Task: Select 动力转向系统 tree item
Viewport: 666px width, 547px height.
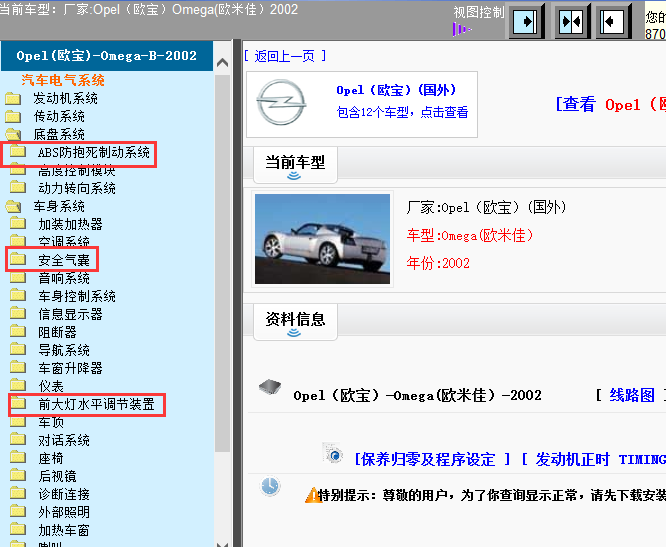Action: pos(77,188)
